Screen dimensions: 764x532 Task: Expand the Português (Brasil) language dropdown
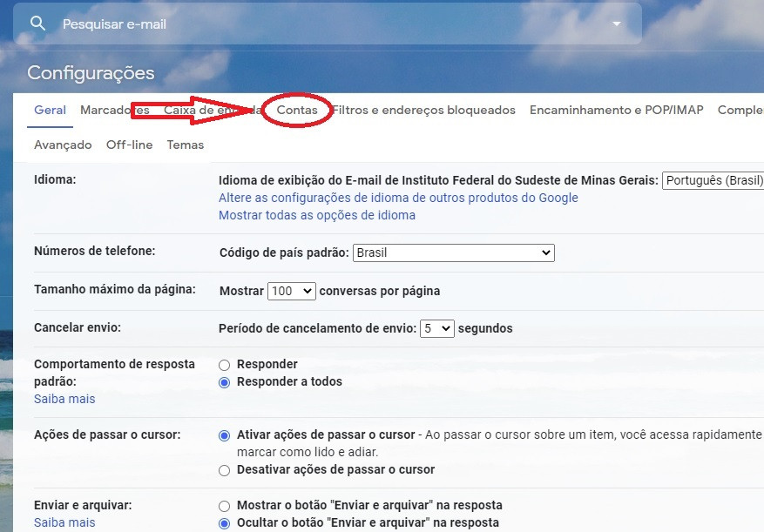pyautogui.click(x=713, y=180)
